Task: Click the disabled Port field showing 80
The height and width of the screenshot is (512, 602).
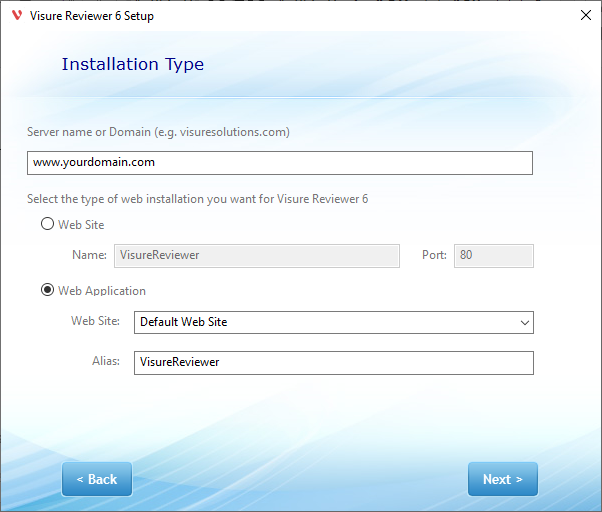Action: pos(494,256)
